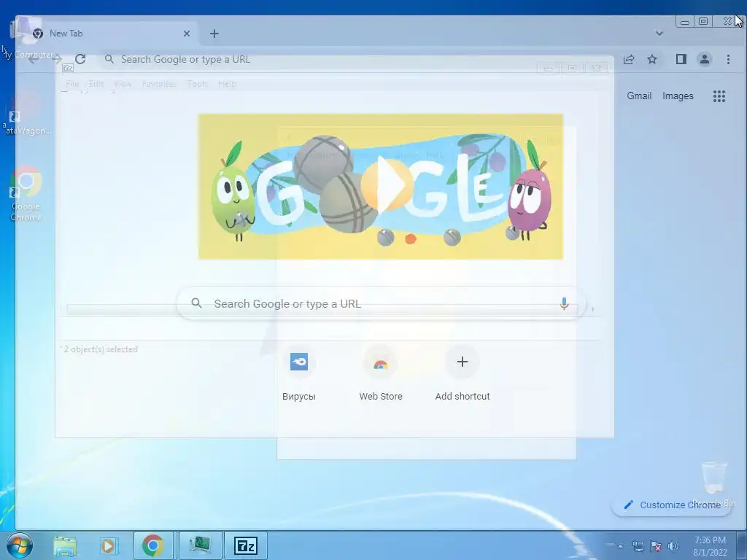
Task: Open Chrome's three-dot menu
Action: tap(729, 59)
